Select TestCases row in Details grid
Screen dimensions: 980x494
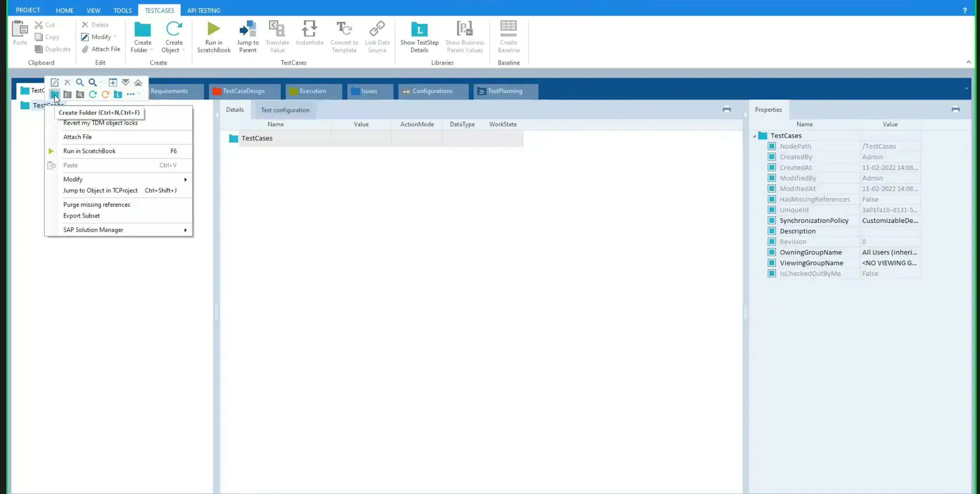coord(257,138)
